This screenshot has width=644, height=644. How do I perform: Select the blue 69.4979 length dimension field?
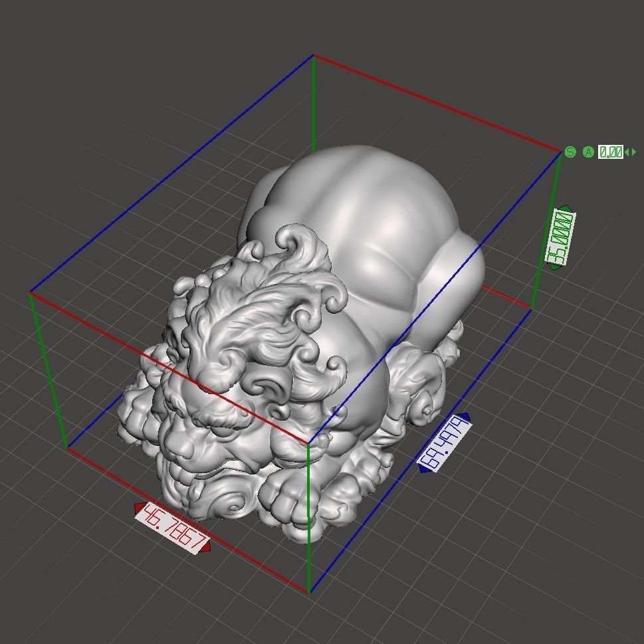(444, 443)
